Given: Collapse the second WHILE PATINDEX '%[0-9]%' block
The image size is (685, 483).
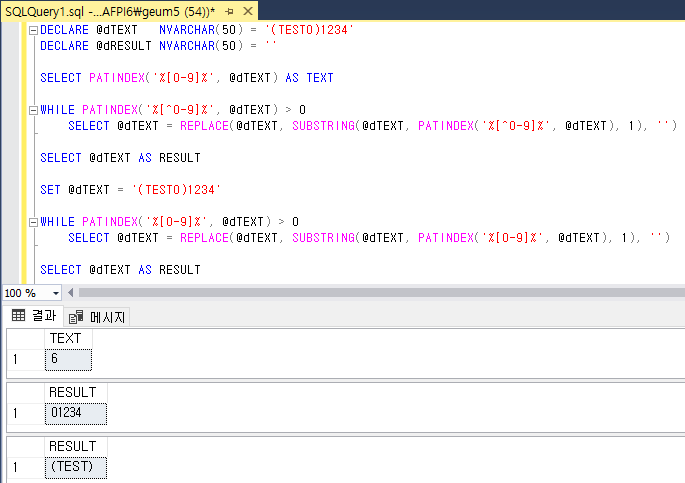Looking at the screenshot, I should 33,222.
